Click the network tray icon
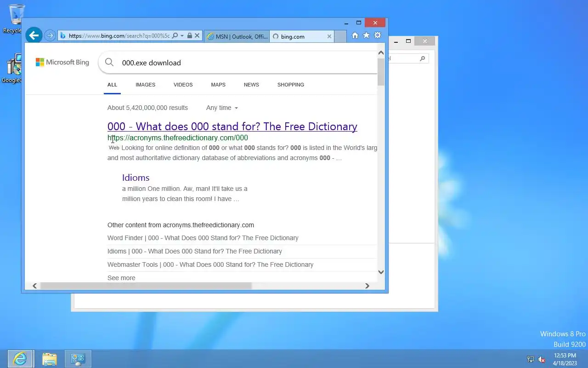Viewport: 588px width, 368px height. (x=531, y=359)
